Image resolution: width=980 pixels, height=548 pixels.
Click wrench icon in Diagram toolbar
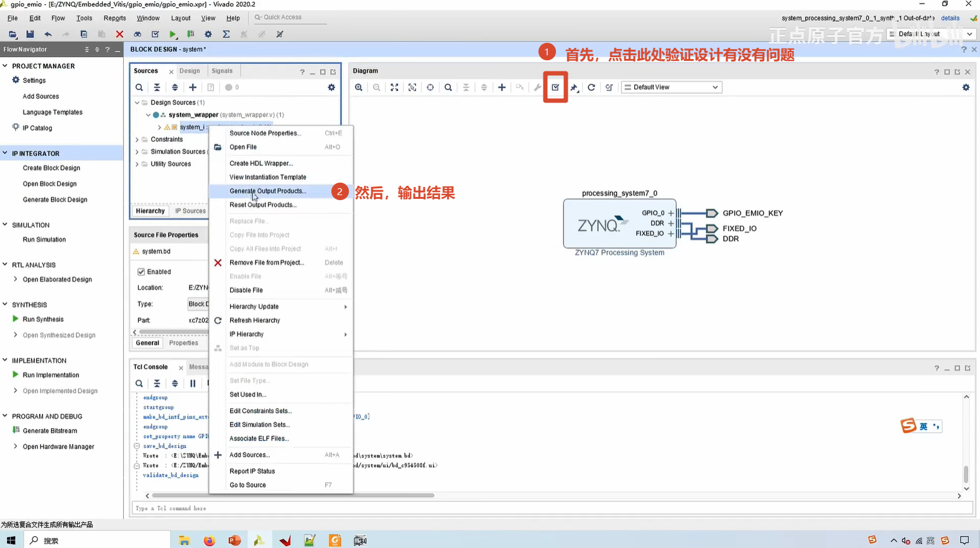click(538, 88)
